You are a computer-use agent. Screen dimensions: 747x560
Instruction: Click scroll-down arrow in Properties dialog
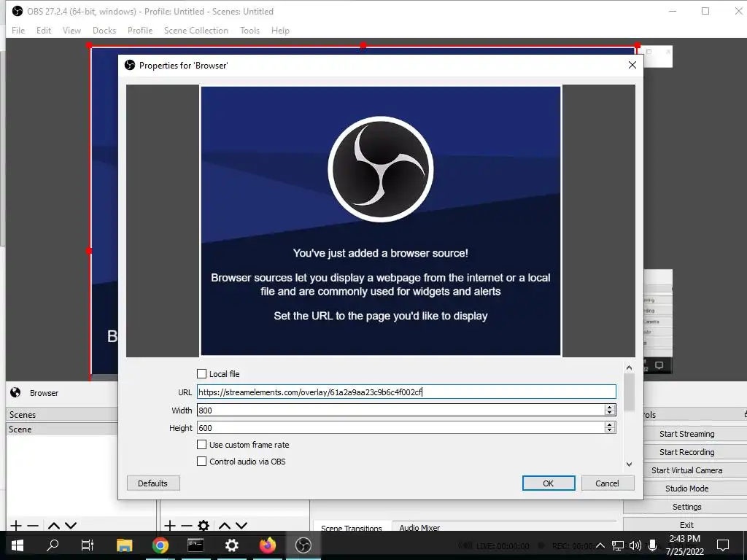[629, 464]
